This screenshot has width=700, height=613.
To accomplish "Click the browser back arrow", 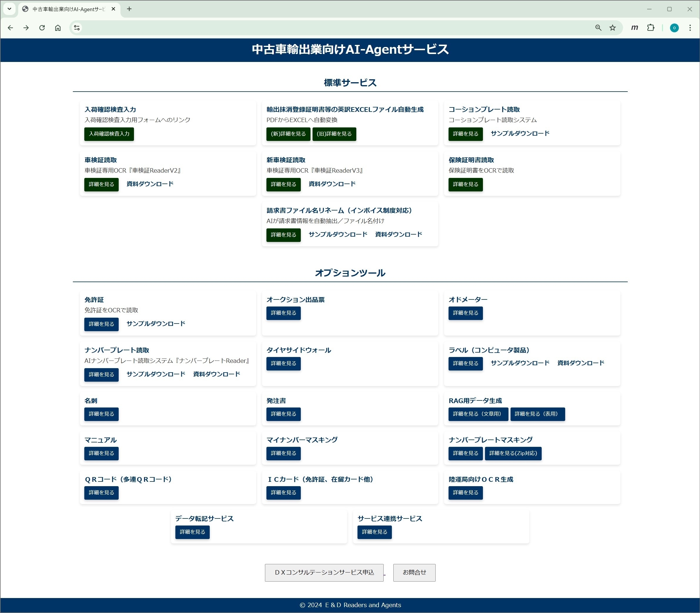I will coord(10,28).
